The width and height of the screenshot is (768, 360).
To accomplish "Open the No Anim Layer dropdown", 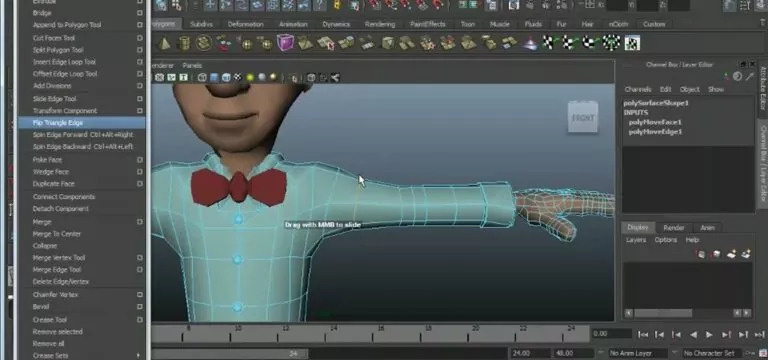I will 639,353.
